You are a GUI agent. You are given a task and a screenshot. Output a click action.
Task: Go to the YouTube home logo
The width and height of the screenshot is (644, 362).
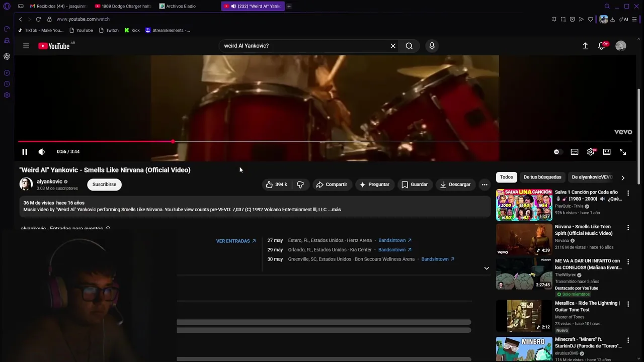(54, 46)
